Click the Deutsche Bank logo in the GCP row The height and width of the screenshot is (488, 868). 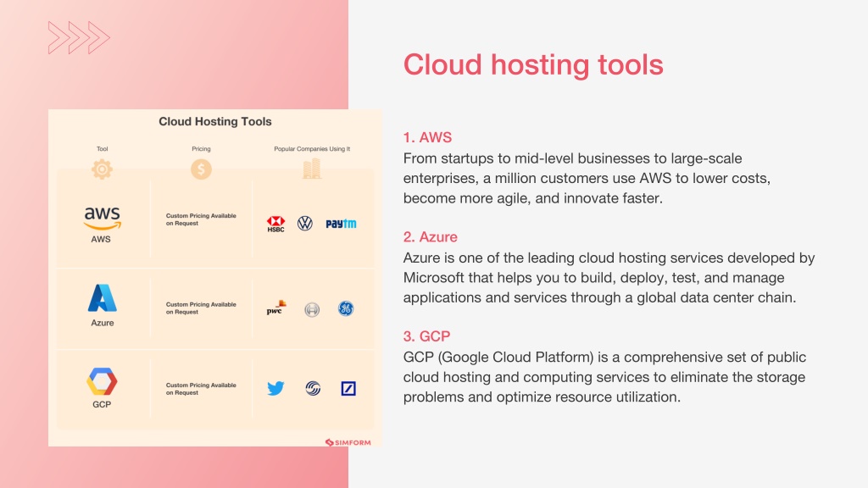pos(348,388)
